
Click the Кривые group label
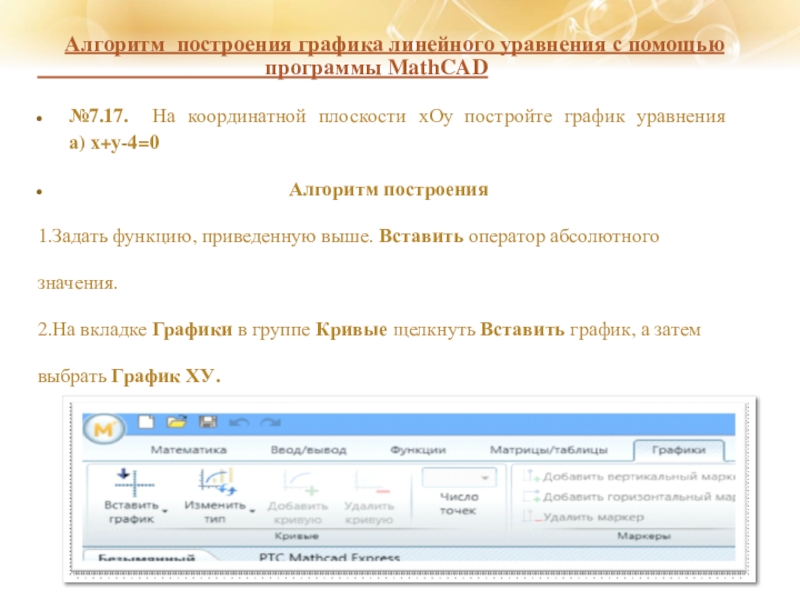[296, 536]
